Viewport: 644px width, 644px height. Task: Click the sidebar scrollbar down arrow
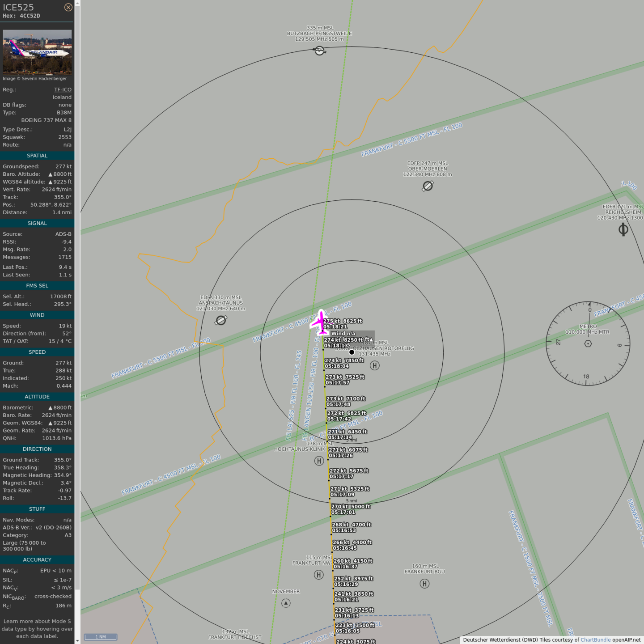(x=77, y=640)
